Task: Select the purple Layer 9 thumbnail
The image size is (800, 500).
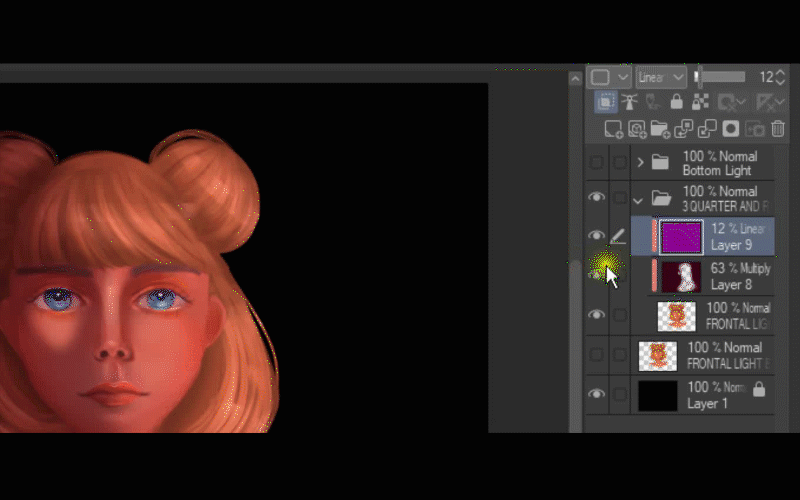Action: [681, 237]
